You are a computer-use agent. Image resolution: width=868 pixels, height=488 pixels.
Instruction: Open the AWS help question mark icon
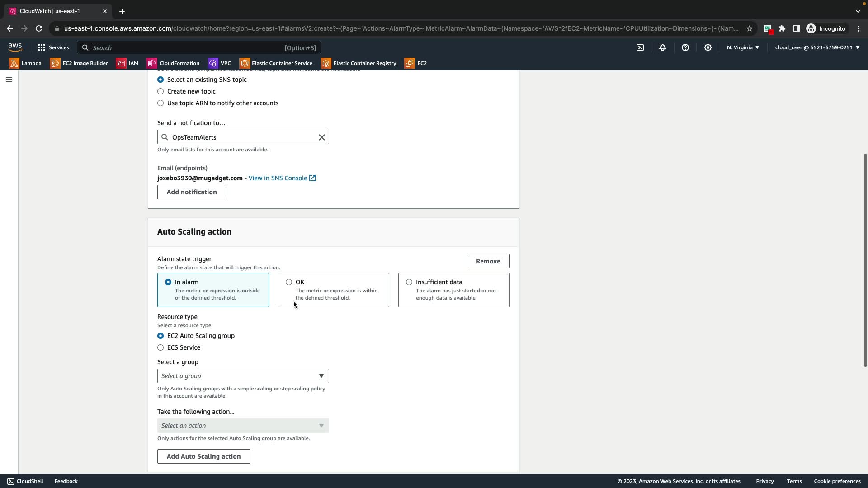tap(685, 47)
